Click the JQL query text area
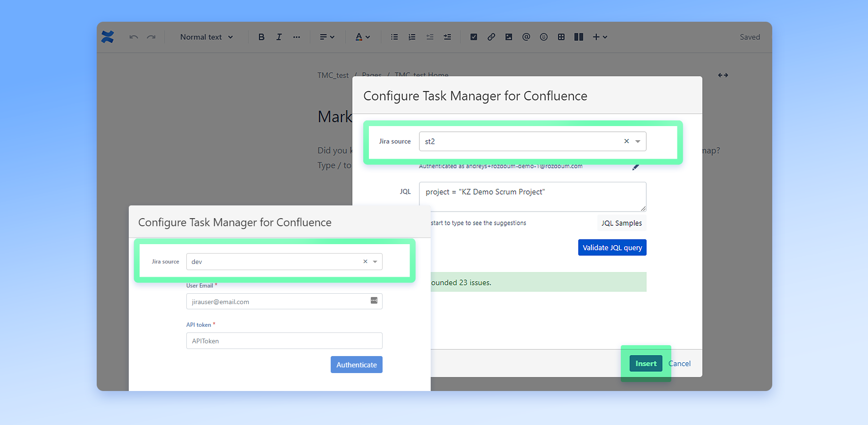868x425 pixels. pyautogui.click(x=533, y=196)
